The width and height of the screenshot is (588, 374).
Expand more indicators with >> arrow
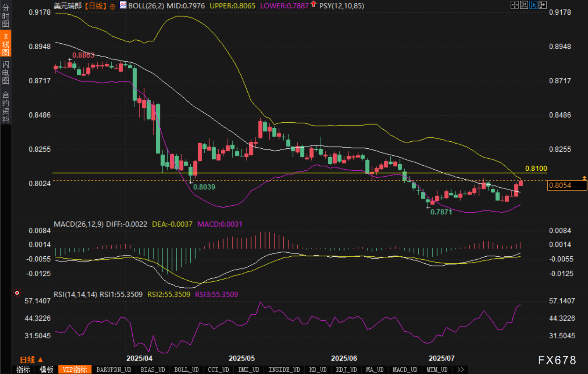tap(460, 370)
